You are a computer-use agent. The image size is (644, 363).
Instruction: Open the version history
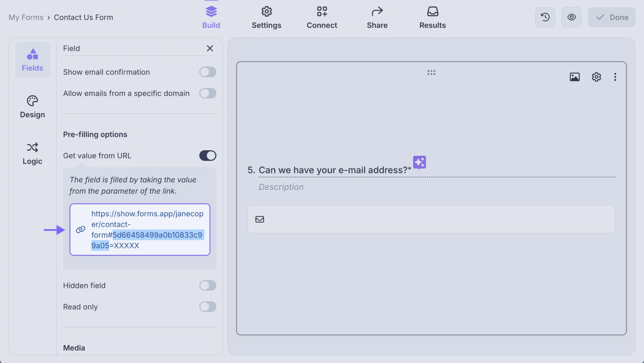pos(545,17)
